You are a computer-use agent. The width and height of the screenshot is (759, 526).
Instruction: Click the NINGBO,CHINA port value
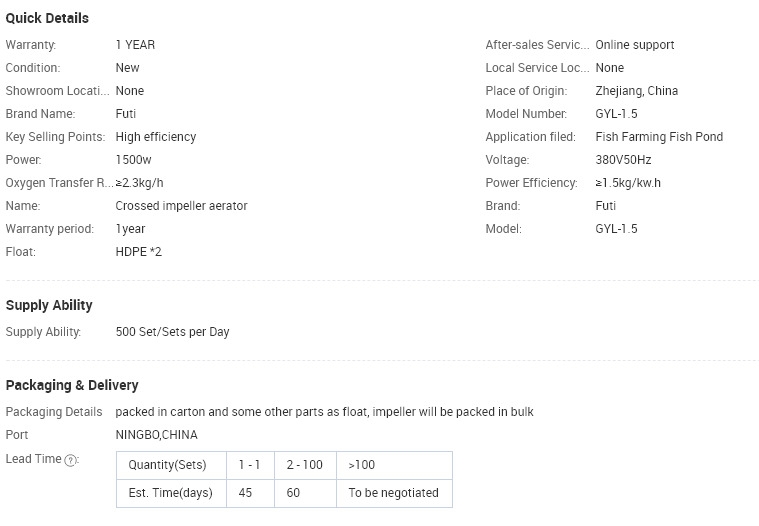(x=156, y=435)
